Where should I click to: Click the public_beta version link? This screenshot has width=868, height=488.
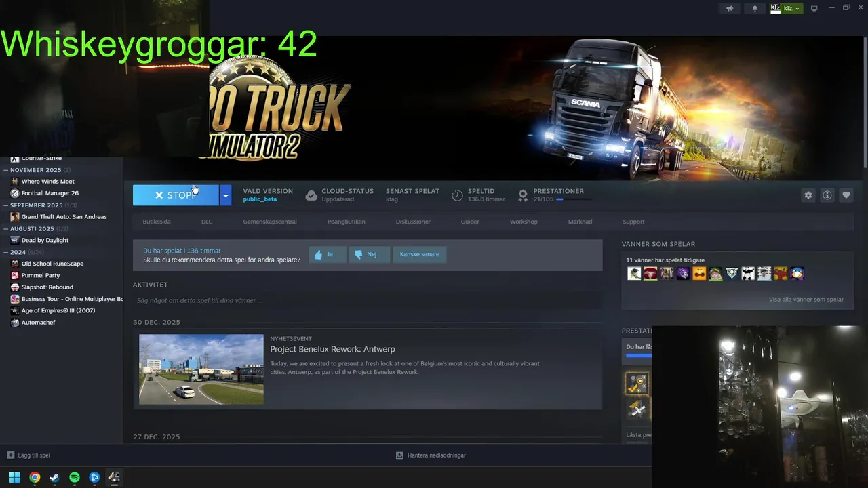(x=260, y=199)
